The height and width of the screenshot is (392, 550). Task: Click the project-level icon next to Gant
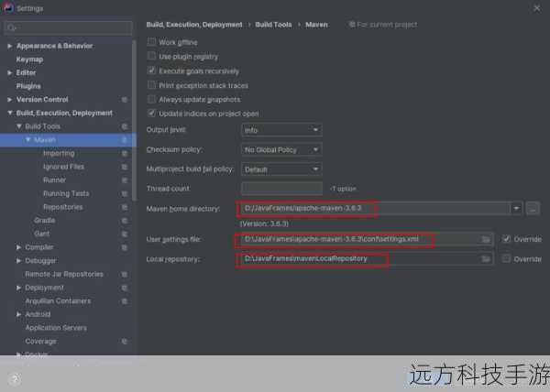pos(124,234)
